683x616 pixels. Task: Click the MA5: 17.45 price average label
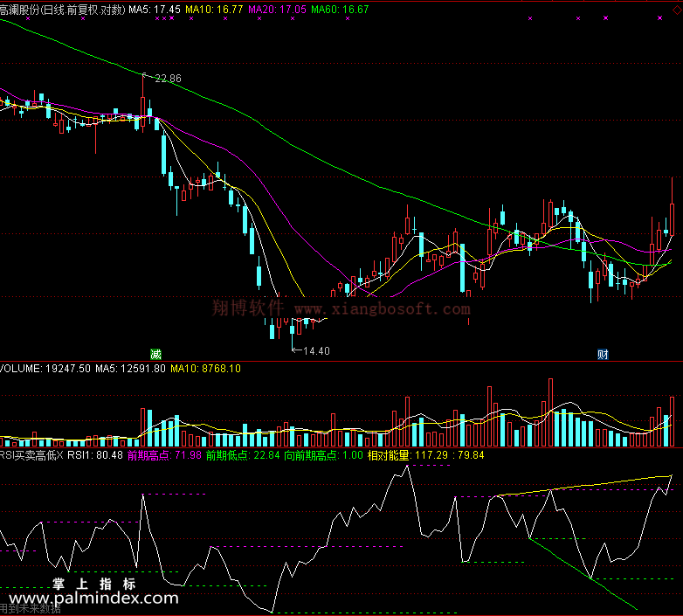pos(155,10)
